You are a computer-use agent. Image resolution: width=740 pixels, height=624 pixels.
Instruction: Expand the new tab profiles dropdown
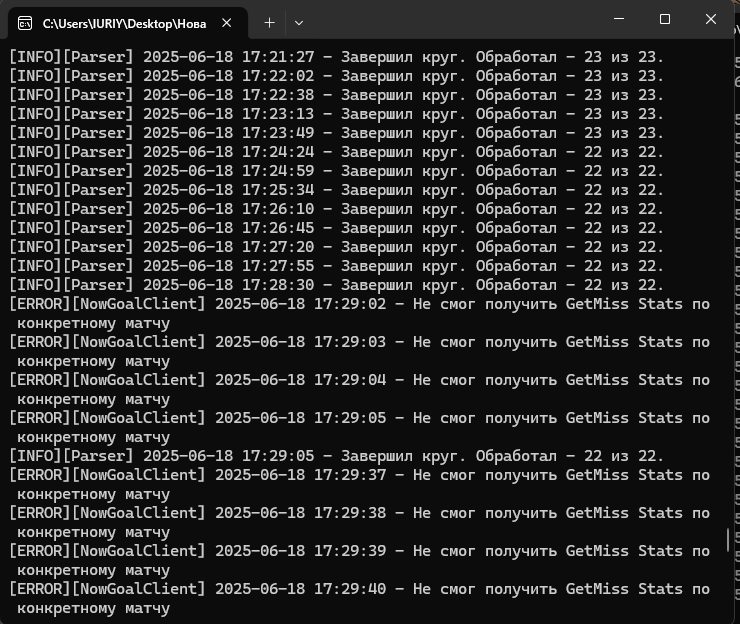tap(299, 22)
